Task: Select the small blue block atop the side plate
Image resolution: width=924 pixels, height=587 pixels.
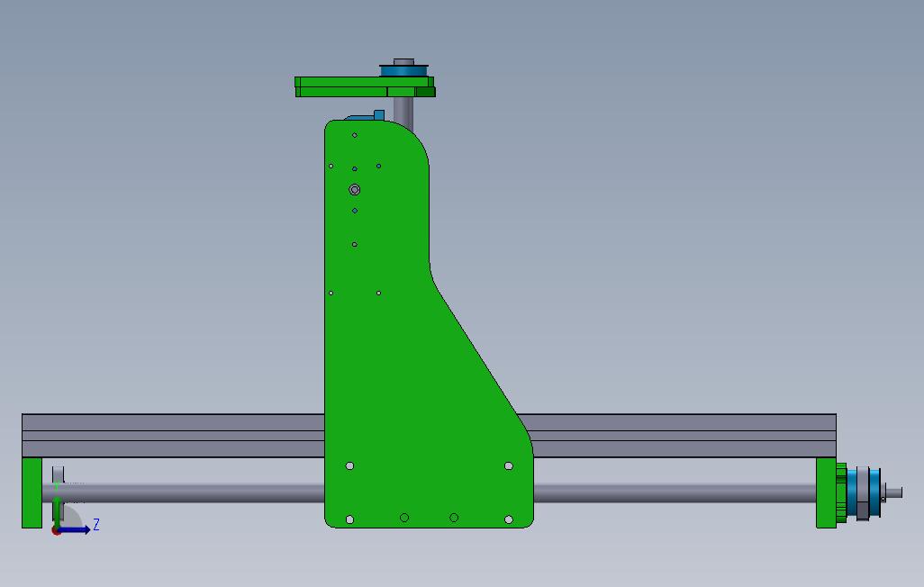Action: pos(379,115)
